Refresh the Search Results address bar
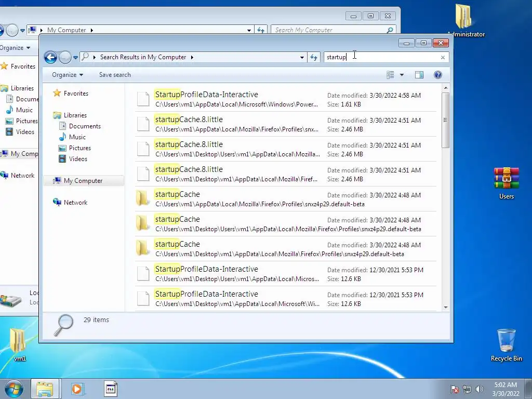The image size is (532, 399). click(314, 57)
